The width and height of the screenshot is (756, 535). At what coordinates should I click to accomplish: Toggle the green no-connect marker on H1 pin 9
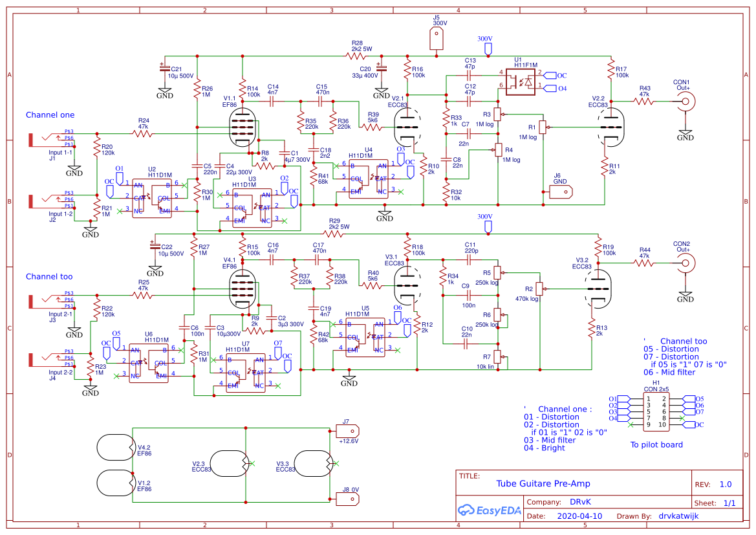click(x=631, y=424)
